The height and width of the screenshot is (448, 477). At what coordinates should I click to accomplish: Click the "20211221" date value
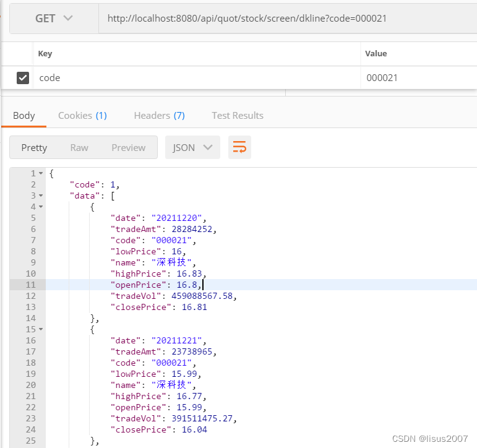(x=177, y=340)
